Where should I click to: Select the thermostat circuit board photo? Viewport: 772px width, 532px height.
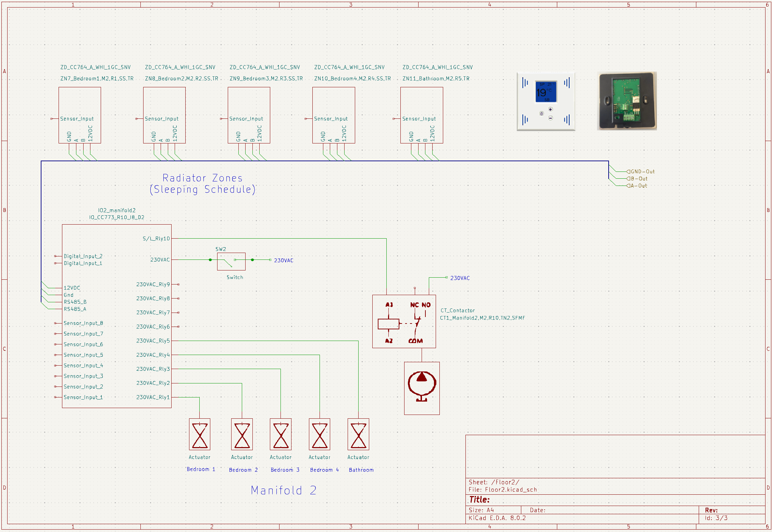point(627,101)
